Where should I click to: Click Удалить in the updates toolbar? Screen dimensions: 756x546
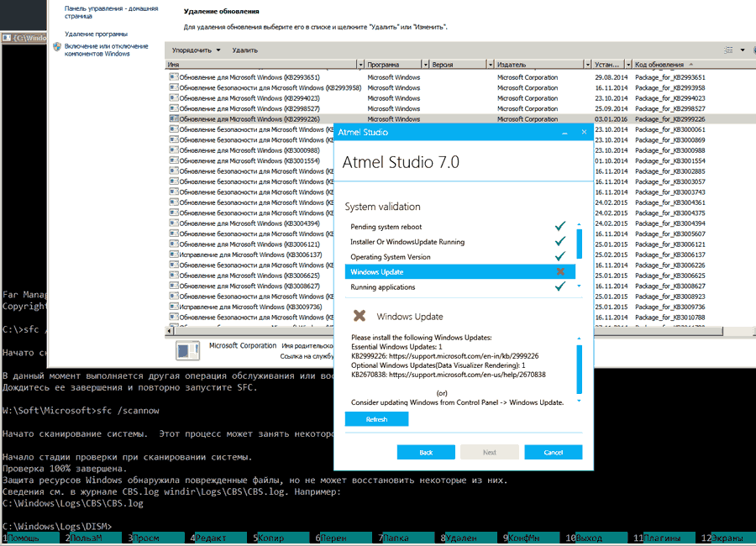click(245, 50)
